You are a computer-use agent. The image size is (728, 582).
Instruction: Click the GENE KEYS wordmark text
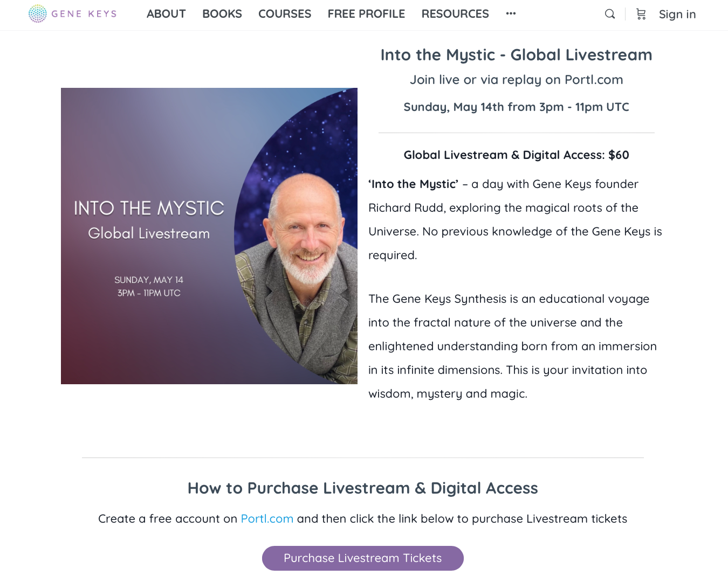(84, 14)
